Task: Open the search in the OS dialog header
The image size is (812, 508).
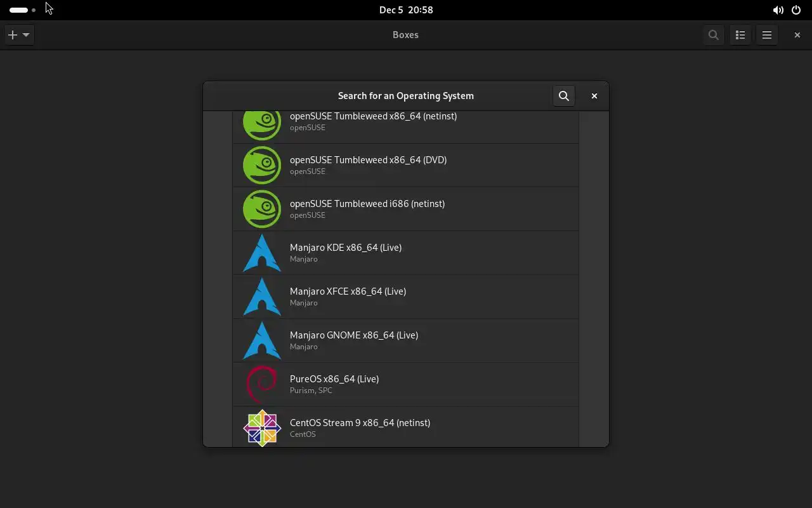Action: coord(564,96)
